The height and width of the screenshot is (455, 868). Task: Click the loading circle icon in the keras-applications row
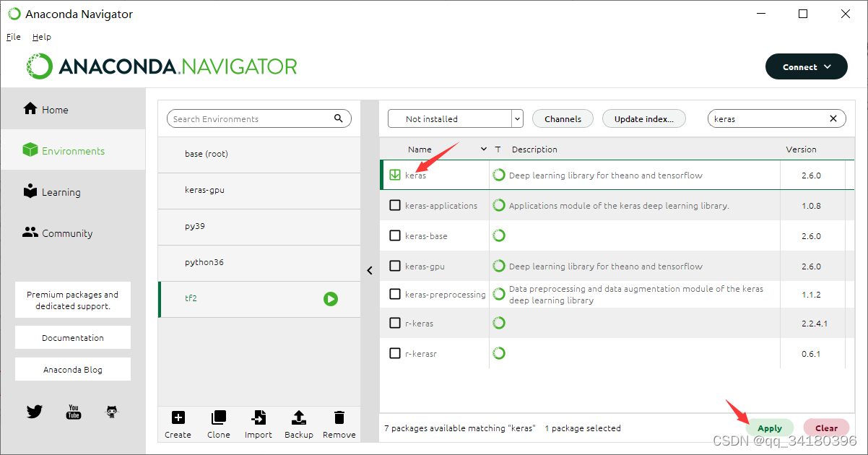[498, 205]
